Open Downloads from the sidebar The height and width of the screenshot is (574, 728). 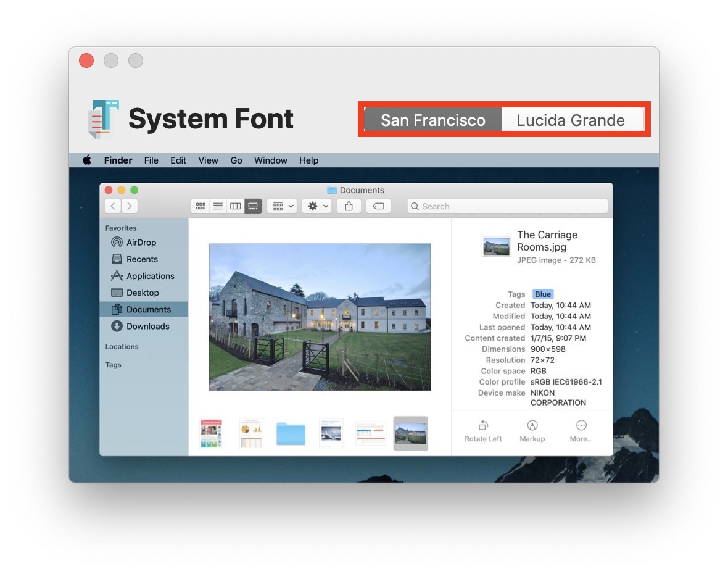(144, 326)
